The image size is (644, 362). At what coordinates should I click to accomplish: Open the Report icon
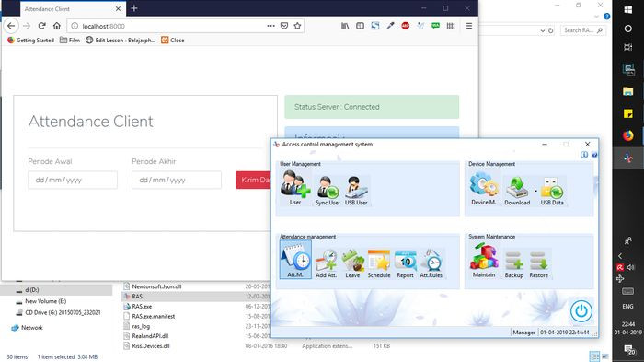click(405, 263)
